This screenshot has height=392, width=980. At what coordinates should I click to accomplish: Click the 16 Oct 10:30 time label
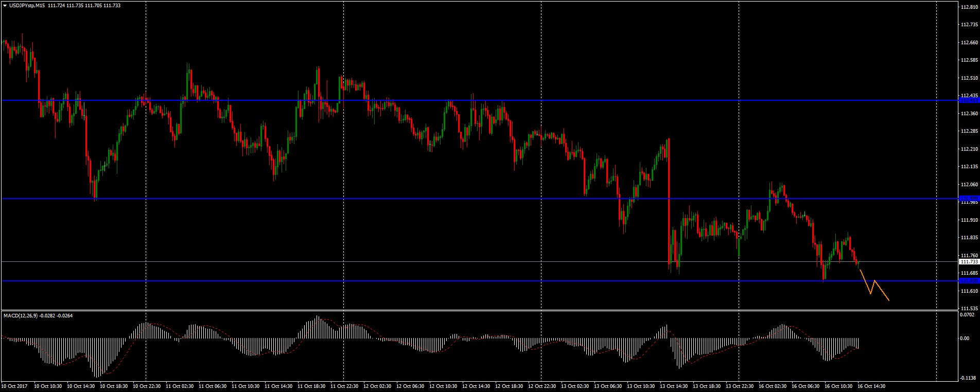[838, 386]
